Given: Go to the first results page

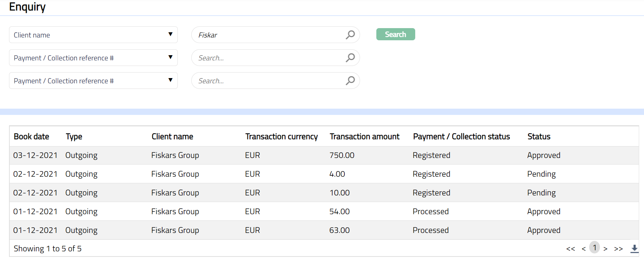Looking at the screenshot, I should [x=570, y=249].
